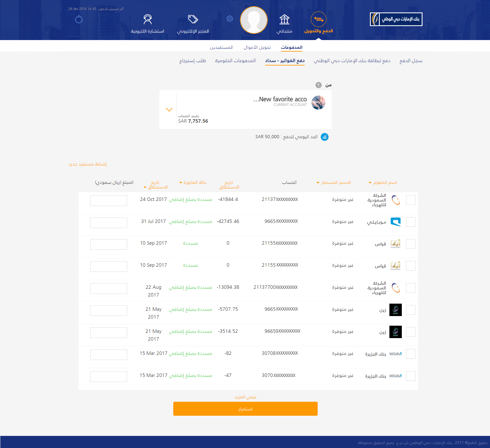Click the daily payment limit chart icon

tap(324, 137)
